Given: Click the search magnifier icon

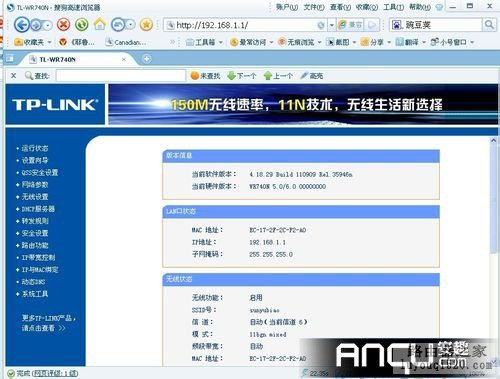Looking at the screenshot, I should (x=489, y=25).
